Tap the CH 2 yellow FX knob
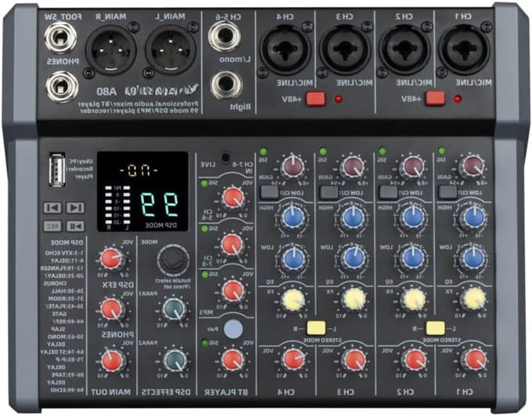 pyautogui.click(x=414, y=300)
